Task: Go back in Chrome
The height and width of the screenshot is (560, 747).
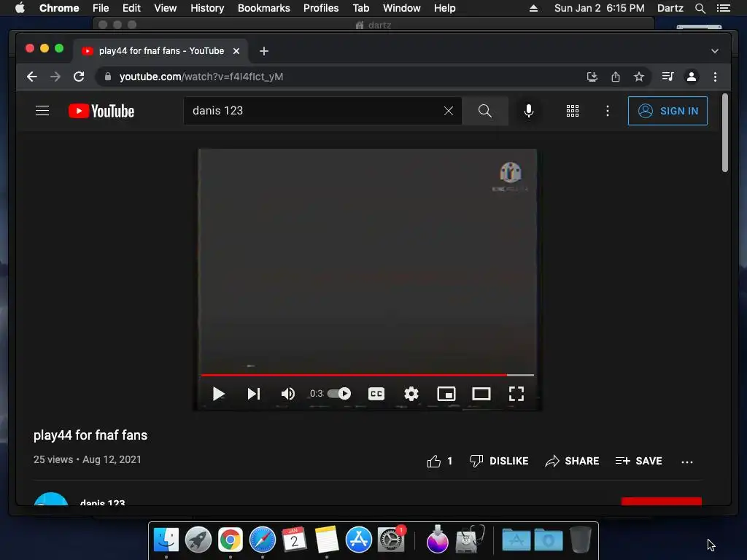Action: (32, 77)
